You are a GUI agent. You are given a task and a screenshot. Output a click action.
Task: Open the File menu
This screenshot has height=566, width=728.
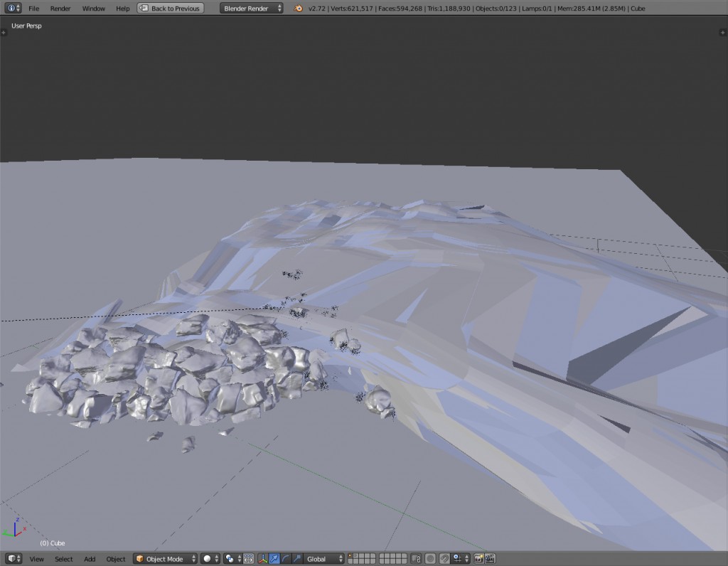(x=33, y=9)
